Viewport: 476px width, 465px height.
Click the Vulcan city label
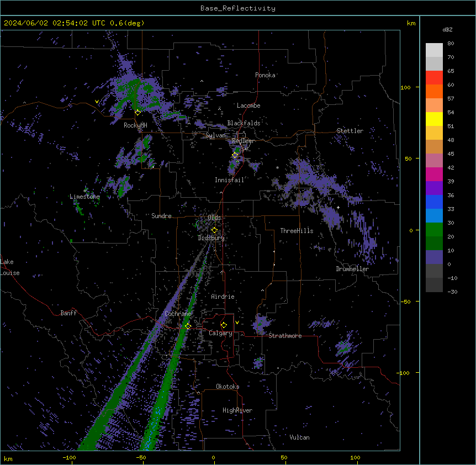tap(300, 437)
